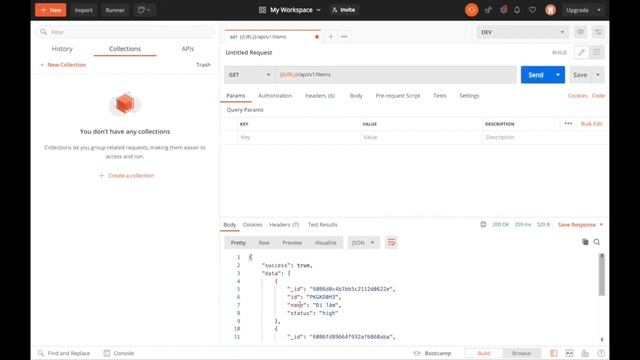Open the Cookies link on the right
Viewport: 640px width, 360px height.
point(578,96)
